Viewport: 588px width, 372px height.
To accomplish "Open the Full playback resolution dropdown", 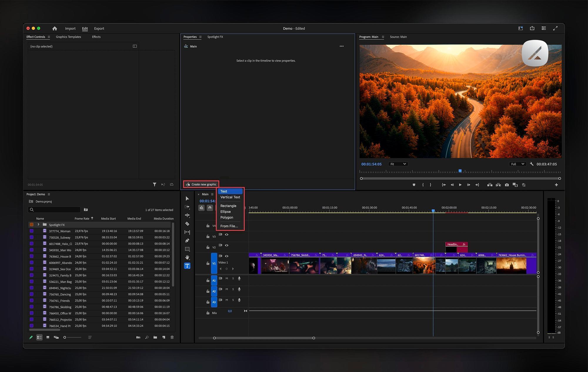I will [x=517, y=164].
